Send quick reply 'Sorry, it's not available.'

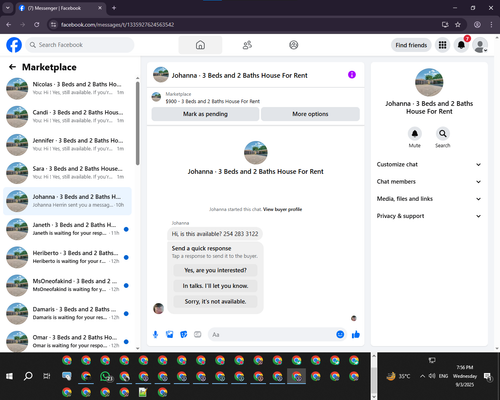(x=215, y=302)
